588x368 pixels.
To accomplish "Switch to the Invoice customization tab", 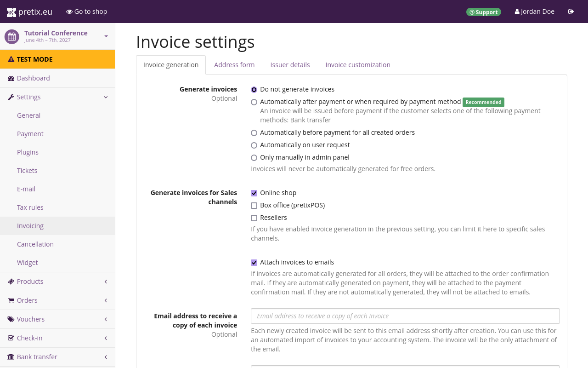I will (x=358, y=65).
